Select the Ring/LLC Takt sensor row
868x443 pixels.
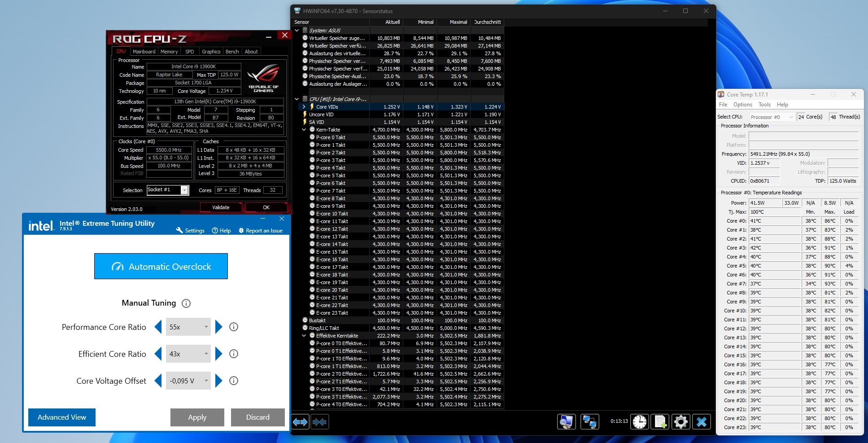pyautogui.click(x=398, y=328)
